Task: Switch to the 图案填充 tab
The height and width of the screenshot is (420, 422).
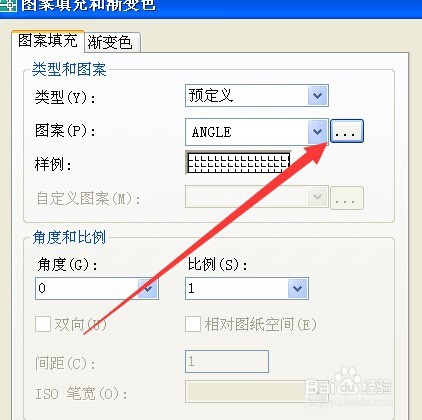Action: (48, 41)
